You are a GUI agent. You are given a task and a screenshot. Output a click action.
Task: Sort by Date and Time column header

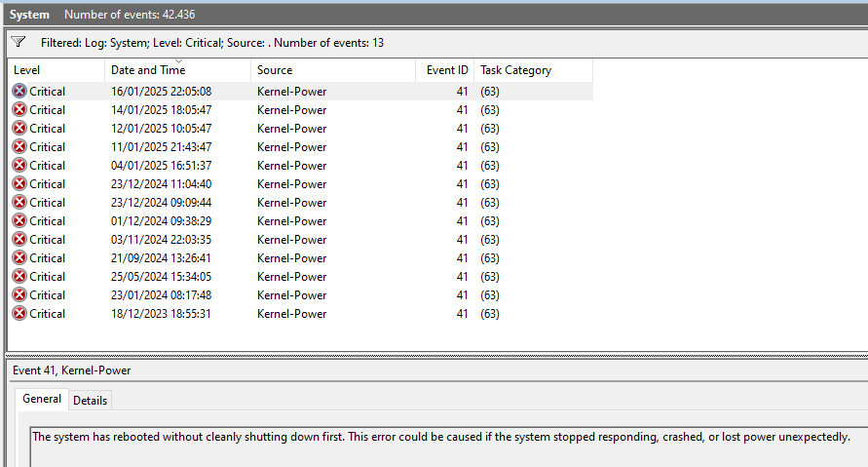tap(177, 70)
